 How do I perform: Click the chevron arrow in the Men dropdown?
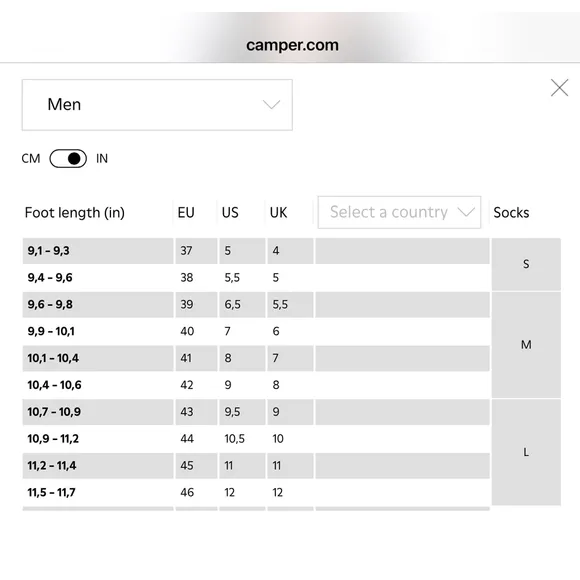point(272,105)
